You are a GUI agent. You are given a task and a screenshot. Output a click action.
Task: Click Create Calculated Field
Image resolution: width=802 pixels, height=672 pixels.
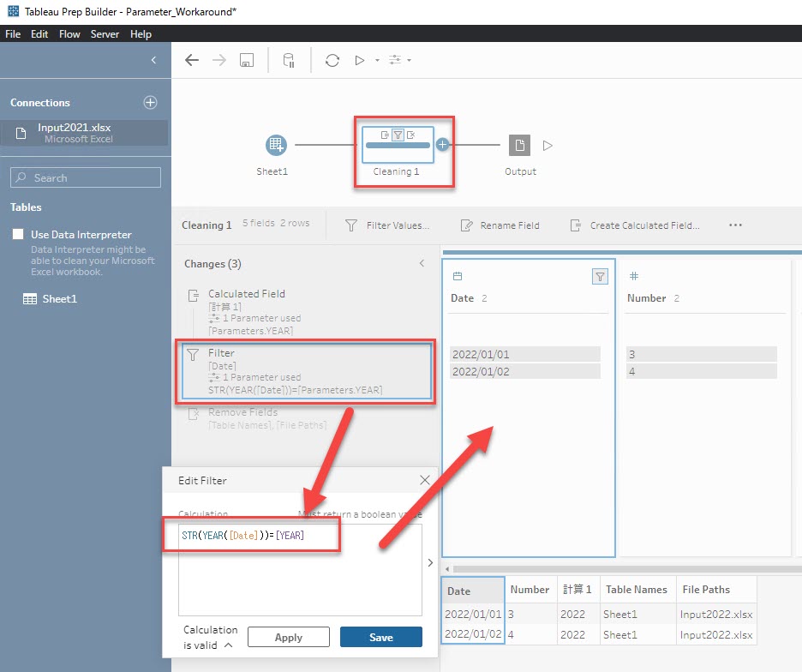click(x=635, y=225)
